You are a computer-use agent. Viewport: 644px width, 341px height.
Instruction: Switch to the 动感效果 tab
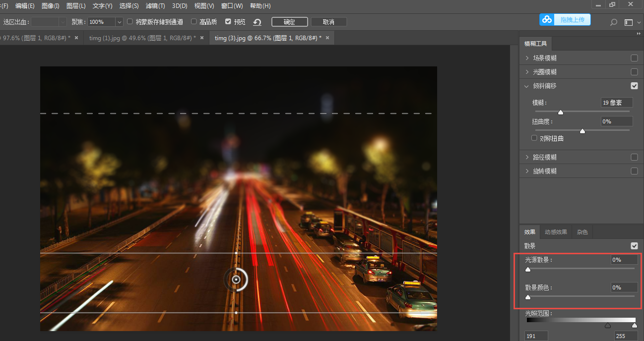pyautogui.click(x=556, y=232)
